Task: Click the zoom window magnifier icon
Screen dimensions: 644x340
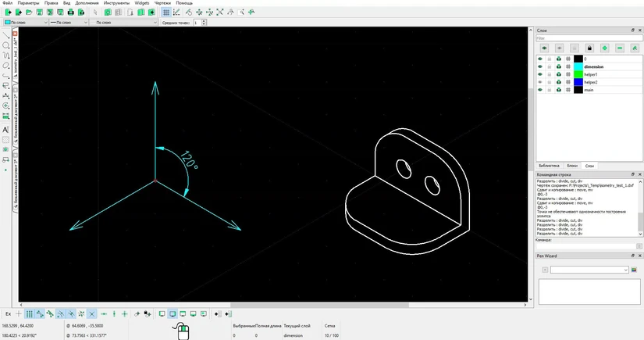Action: [241, 13]
